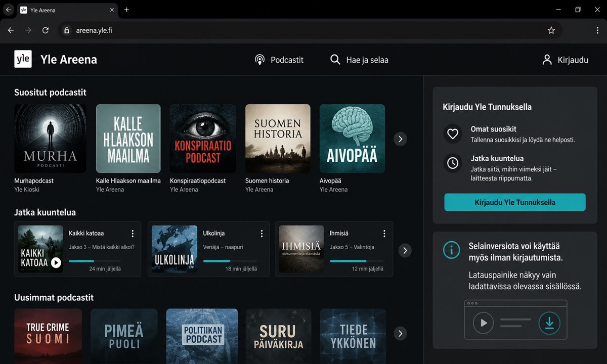Open the tab list arrow at top left
Image resolution: width=607 pixels, height=364 pixels.
(8, 10)
